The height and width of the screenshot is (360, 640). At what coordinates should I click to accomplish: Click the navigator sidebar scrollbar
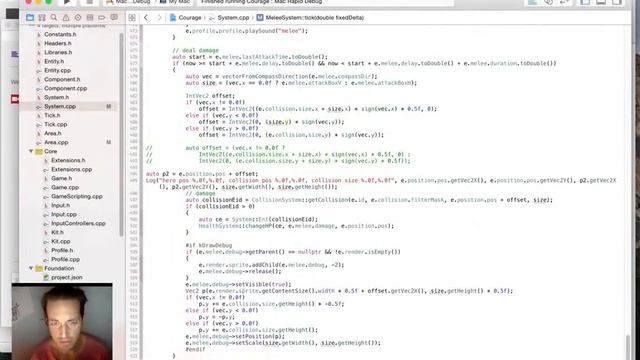click(x=121, y=135)
